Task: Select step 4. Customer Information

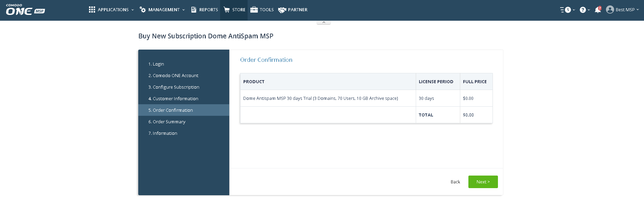Action: click(184, 98)
